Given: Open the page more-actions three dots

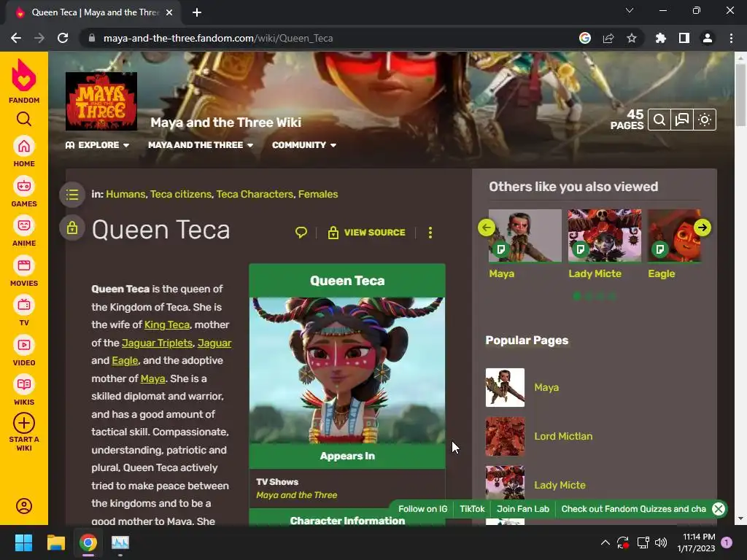Looking at the screenshot, I should coord(430,233).
